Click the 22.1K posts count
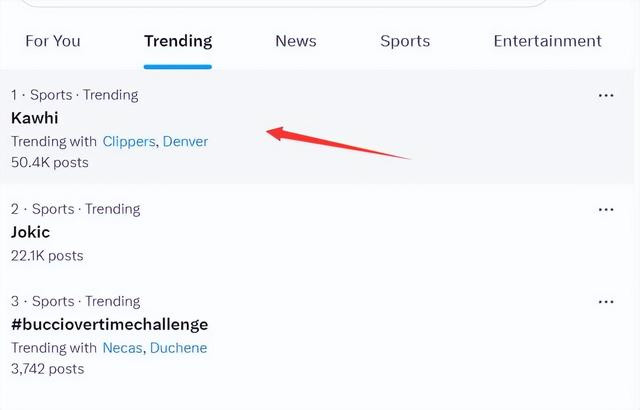The height and width of the screenshot is (410, 640). (47, 256)
